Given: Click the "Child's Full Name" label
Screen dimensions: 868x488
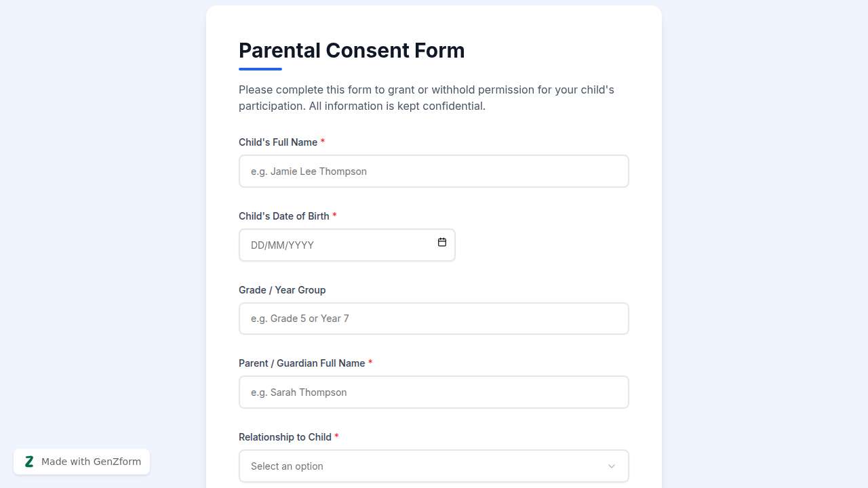Looking at the screenshot, I should 278,142.
